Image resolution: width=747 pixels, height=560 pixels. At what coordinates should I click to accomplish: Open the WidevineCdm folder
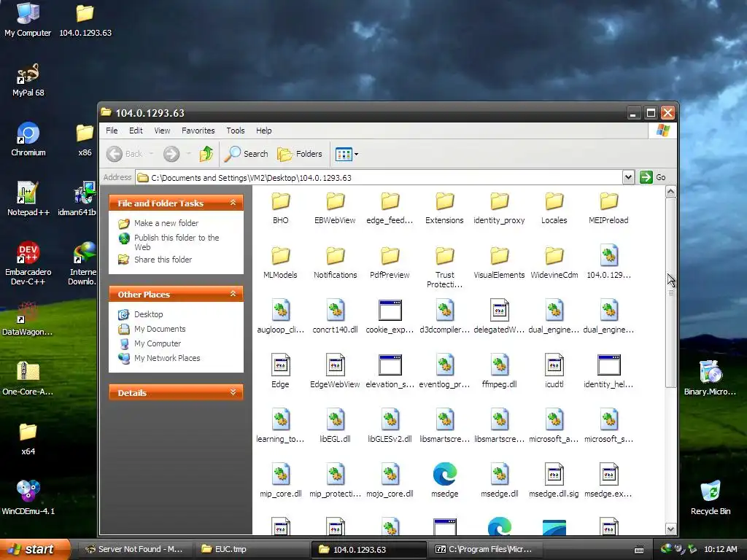[x=554, y=262]
